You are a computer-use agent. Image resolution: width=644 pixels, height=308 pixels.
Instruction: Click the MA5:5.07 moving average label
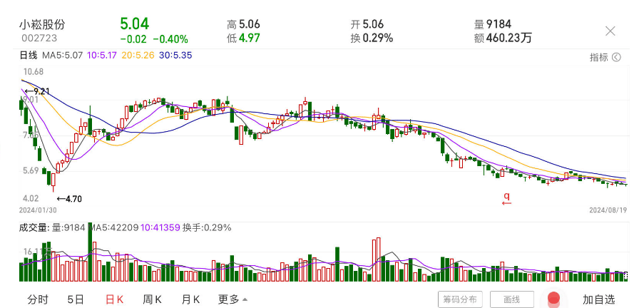(63, 55)
